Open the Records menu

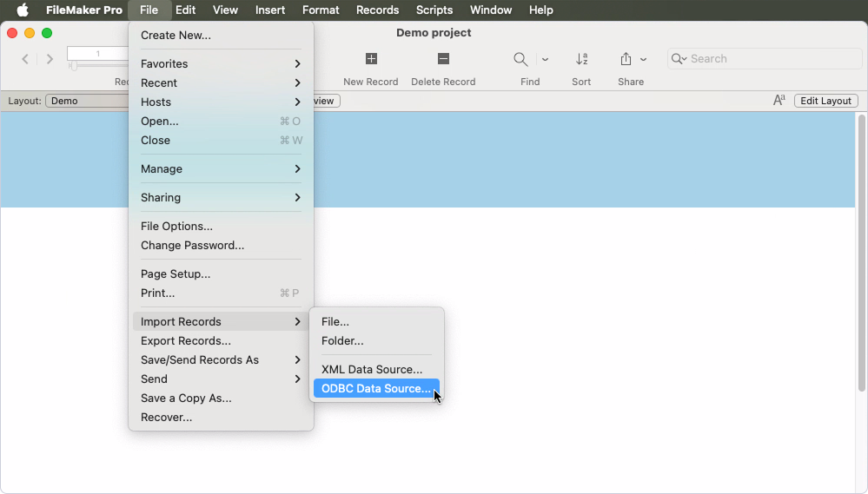coord(378,10)
